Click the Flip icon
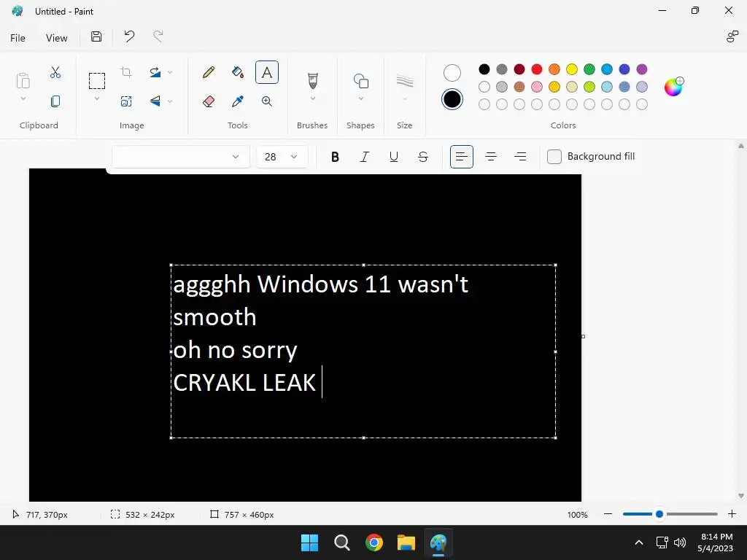 pyautogui.click(x=155, y=101)
